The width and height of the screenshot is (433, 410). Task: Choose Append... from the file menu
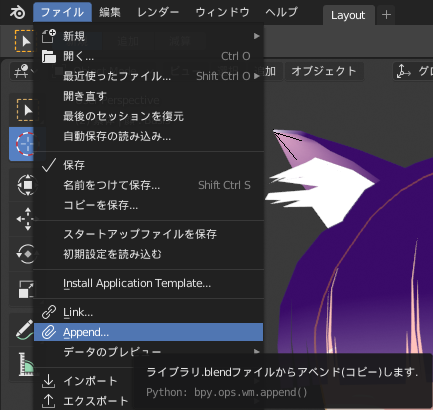[x=148, y=332]
